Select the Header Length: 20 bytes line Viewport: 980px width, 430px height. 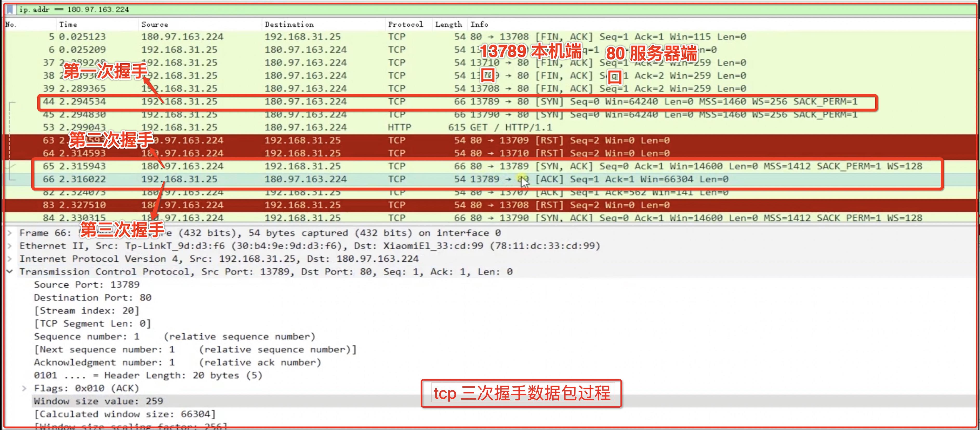(148, 375)
